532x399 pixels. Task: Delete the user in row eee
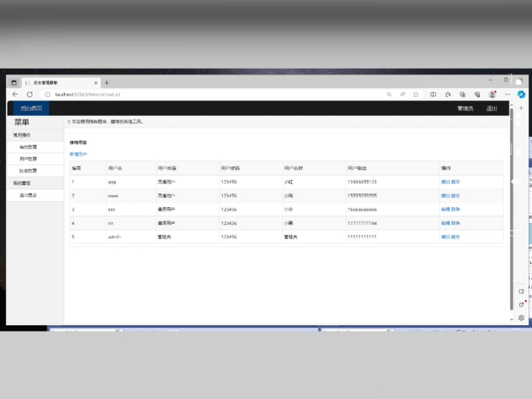click(456, 209)
